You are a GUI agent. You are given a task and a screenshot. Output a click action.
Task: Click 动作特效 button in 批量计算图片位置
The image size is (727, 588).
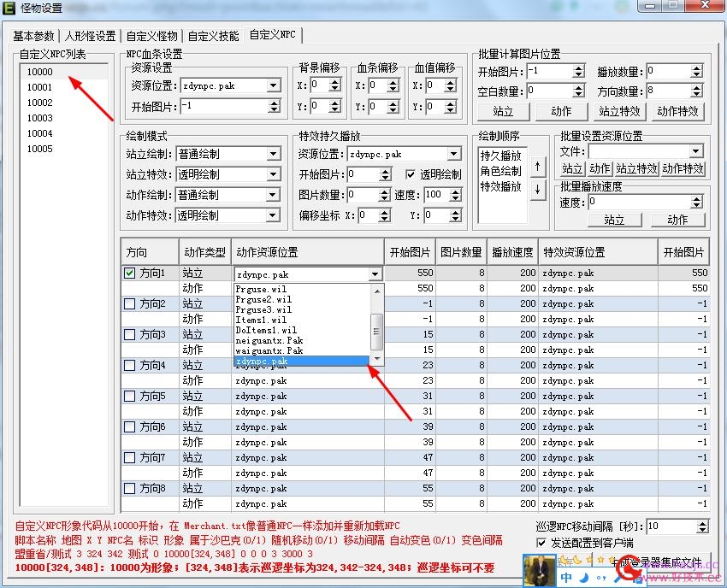click(x=677, y=111)
